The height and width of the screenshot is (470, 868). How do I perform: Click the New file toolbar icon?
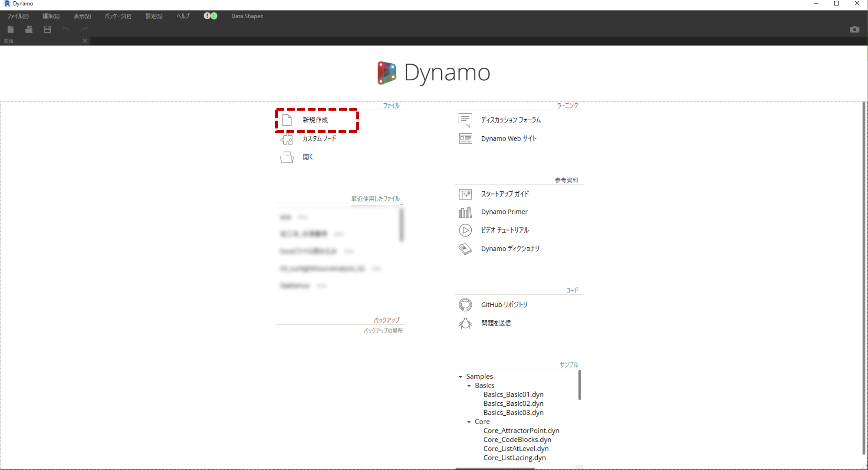coord(10,29)
